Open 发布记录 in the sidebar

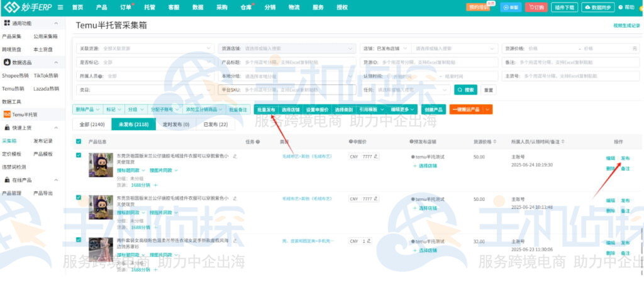click(x=43, y=141)
